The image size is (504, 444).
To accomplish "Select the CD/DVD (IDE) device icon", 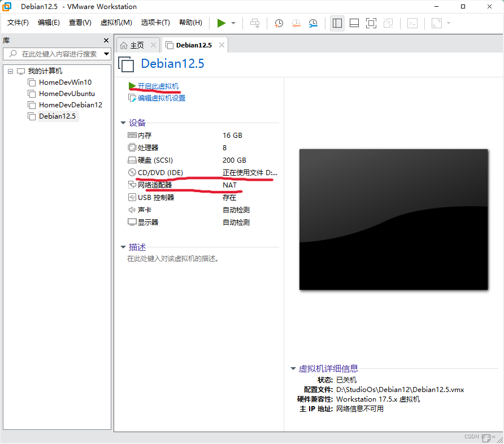I will (131, 172).
